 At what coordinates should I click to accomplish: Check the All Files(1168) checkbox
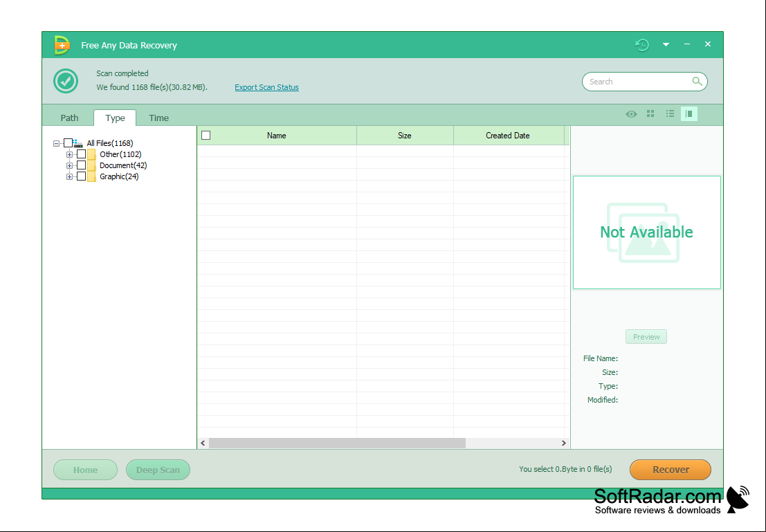[68, 143]
